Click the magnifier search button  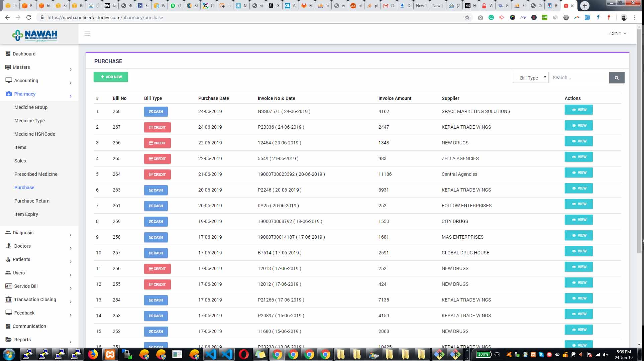pos(617,78)
